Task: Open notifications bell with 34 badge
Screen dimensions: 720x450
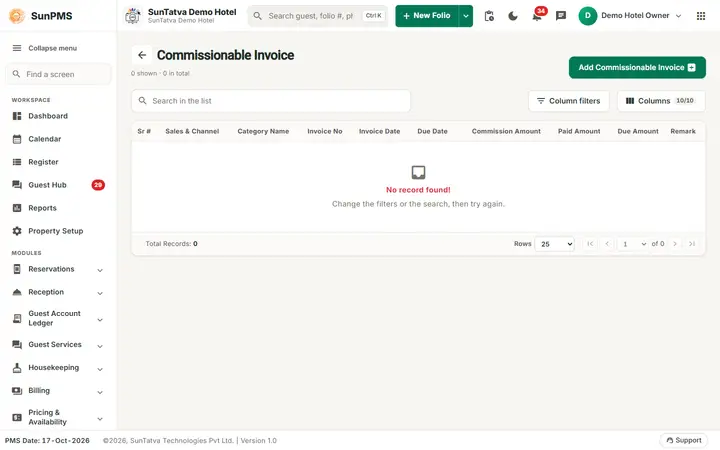Action: 537,16
